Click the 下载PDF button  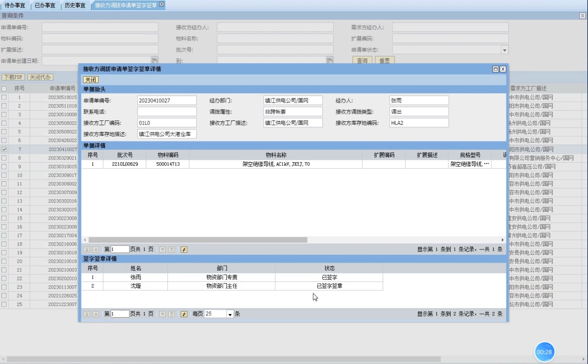[x=13, y=77]
